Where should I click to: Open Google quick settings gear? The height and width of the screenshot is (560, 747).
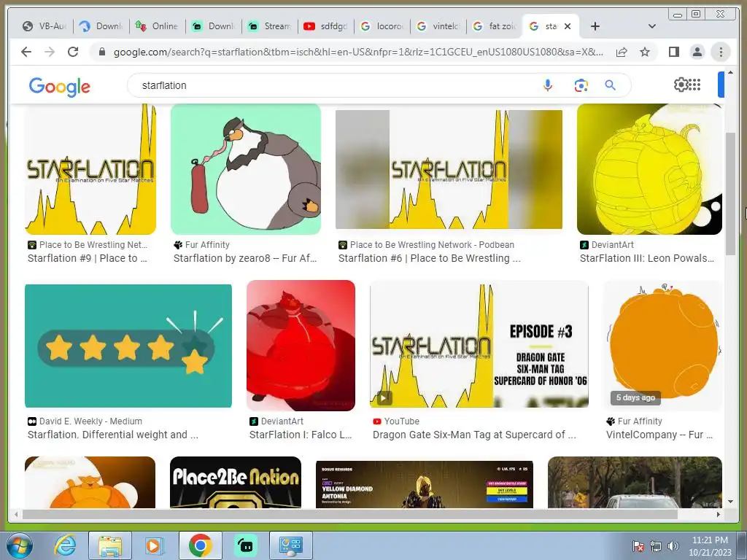[x=681, y=85]
